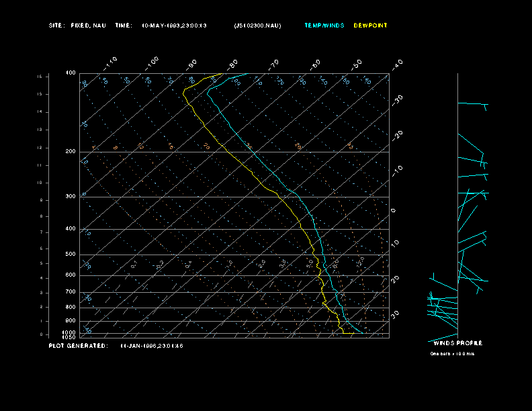Click the 200 pressure level label
The image size is (532, 411).
(x=70, y=152)
